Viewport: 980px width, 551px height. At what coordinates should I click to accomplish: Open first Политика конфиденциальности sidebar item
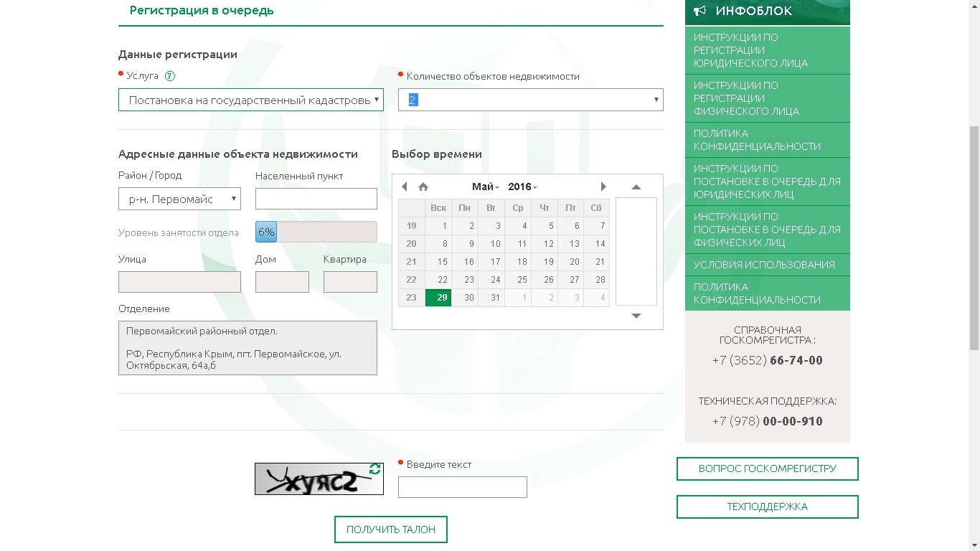pos(768,140)
